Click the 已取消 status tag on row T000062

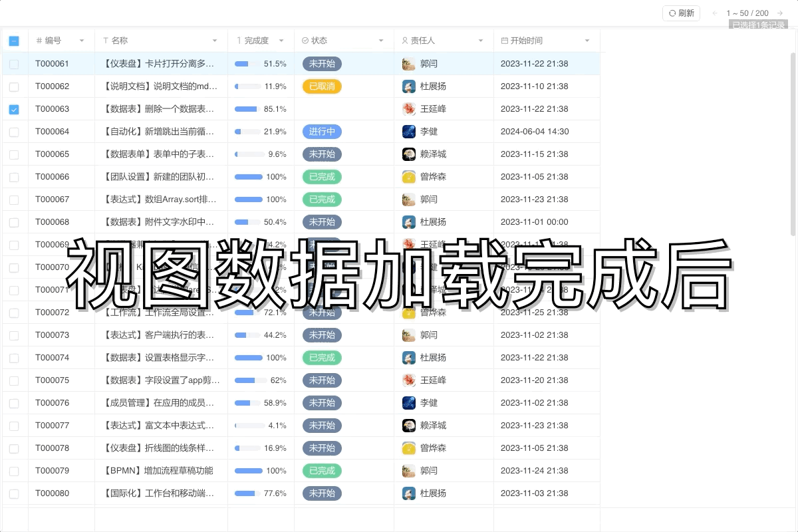pyautogui.click(x=322, y=86)
